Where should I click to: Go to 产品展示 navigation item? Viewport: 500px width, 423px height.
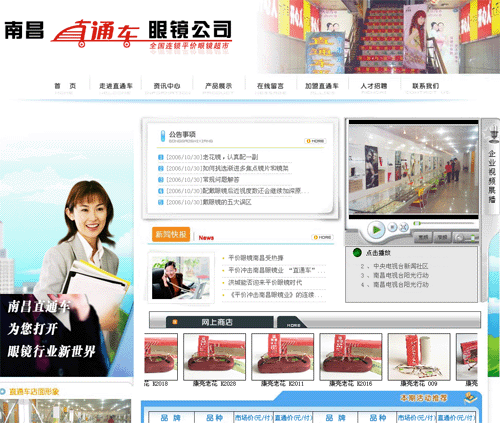click(x=218, y=87)
